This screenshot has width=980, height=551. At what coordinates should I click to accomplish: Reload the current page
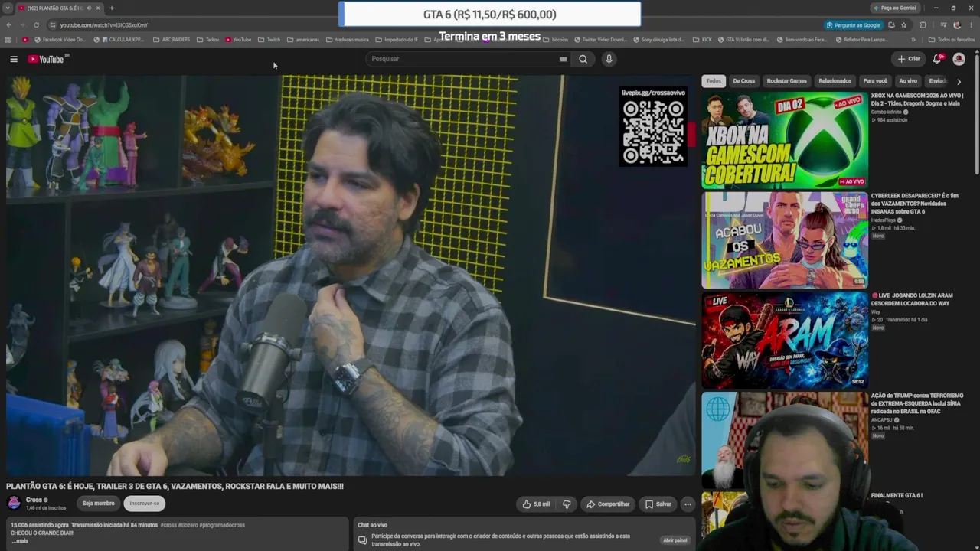pyautogui.click(x=36, y=24)
